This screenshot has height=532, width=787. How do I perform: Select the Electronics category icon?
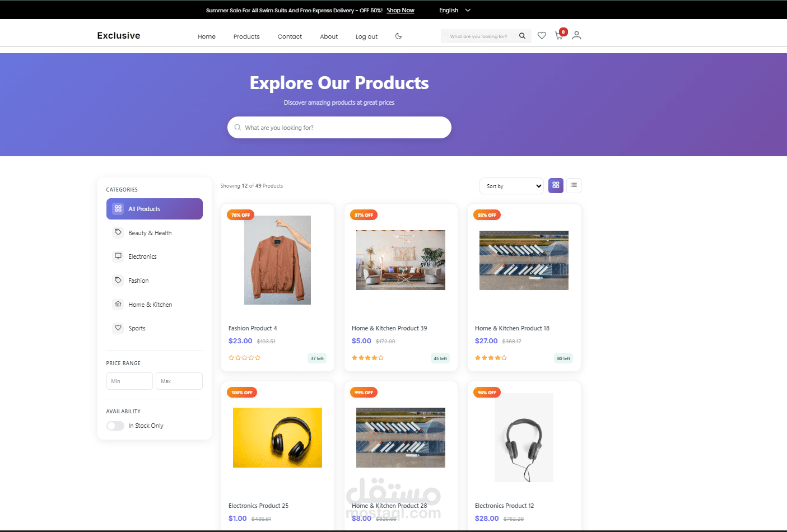click(118, 256)
